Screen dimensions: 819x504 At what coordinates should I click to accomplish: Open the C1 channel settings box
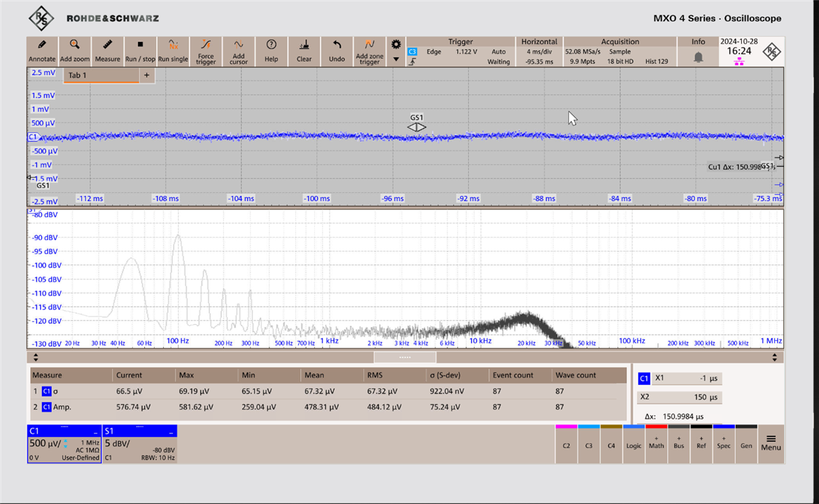point(64,444)
